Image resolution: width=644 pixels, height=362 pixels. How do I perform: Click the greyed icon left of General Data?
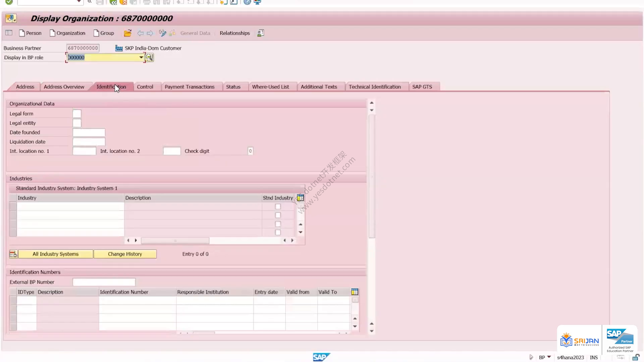coord(172,33)
